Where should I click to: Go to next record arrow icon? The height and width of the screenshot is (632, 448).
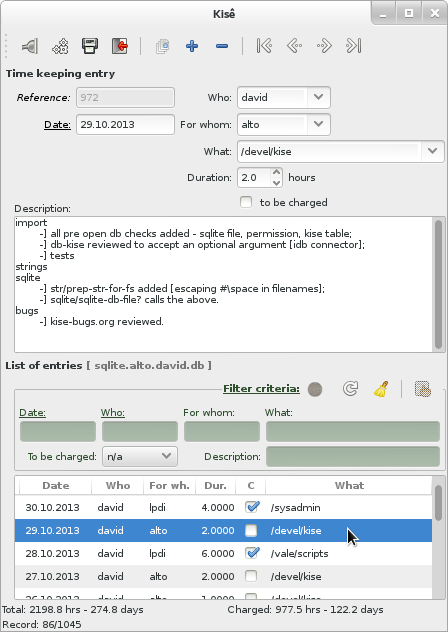(324, 46)
